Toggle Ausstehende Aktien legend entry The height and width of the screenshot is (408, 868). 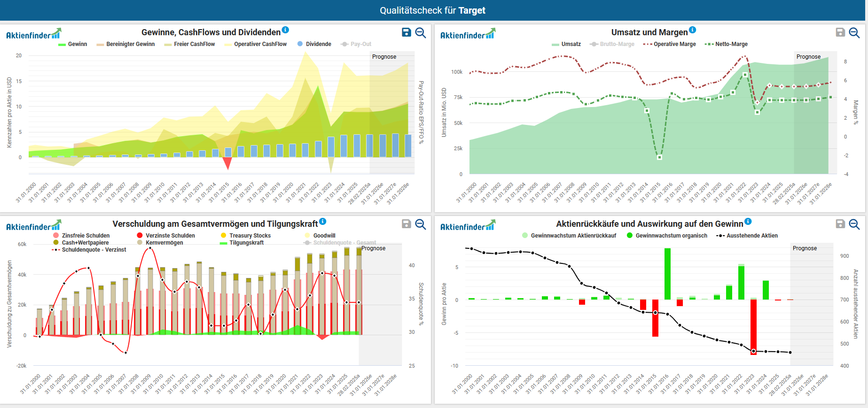tap(751, 236)
